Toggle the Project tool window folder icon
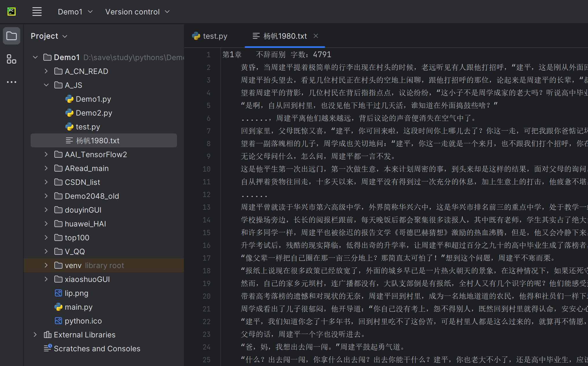Viewport: 588px width, 366px height. [x=12, y=36]
